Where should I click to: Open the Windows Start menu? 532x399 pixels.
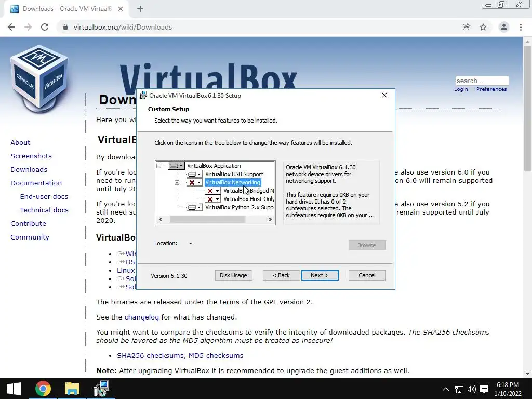click(14, 389)
